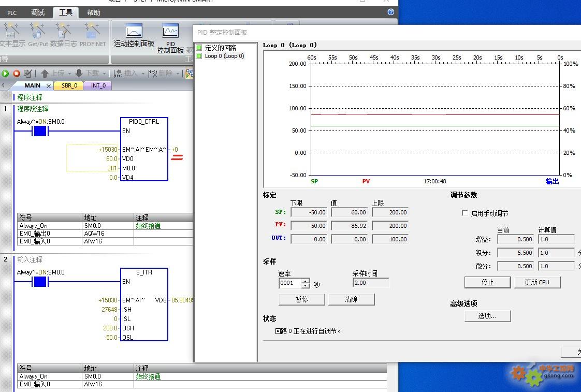
Task: Click the 采样时间 field showing 2.00
Action: (371, 283)
